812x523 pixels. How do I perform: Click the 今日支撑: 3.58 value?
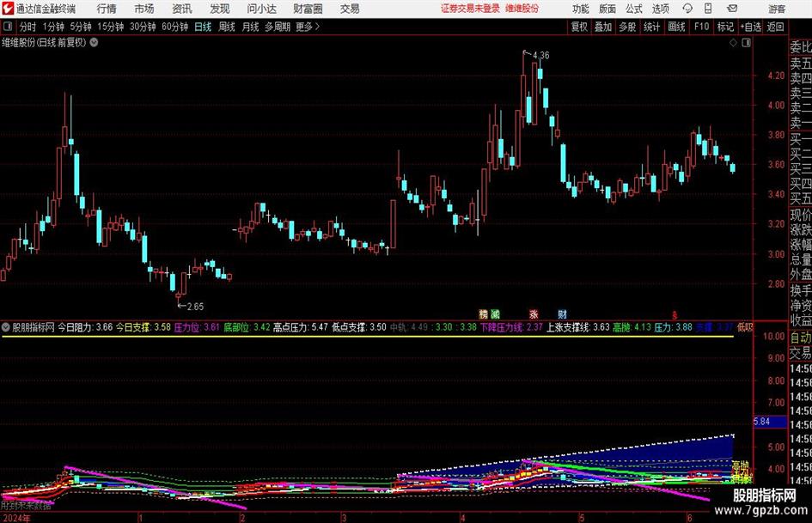coord(143,327)
